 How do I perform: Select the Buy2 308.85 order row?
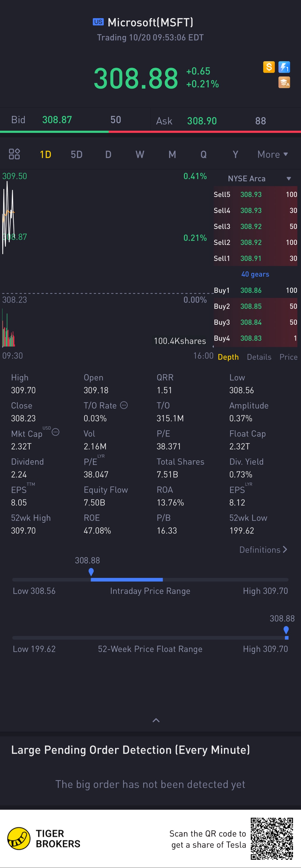pyautogui.click(x=256, y=306)
